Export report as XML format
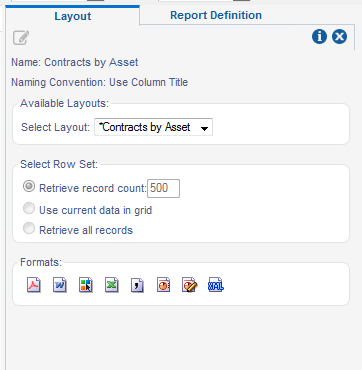The height and width of the screenshot is (370, 362). [x=216, y=285]
